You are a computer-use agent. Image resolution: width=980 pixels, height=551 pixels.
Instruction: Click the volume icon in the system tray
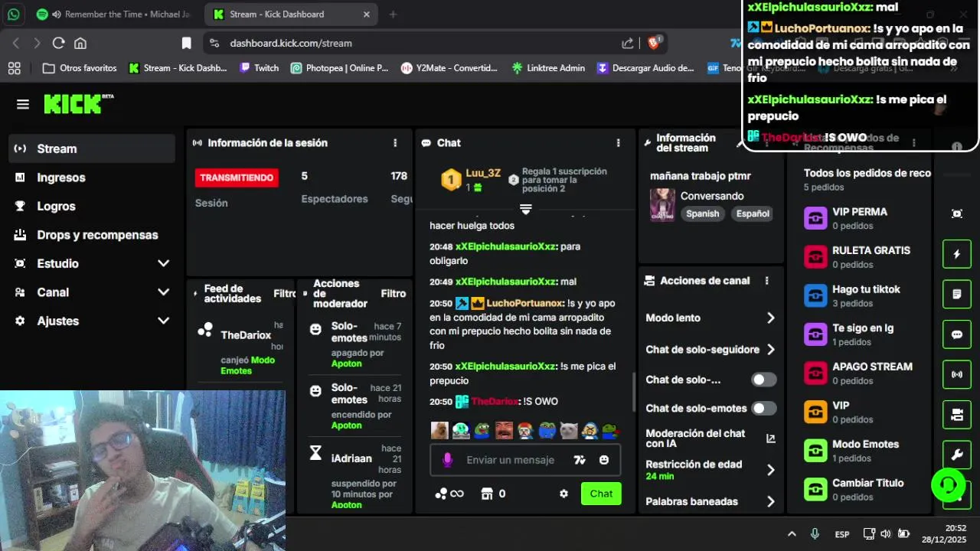tap(886, 534)
